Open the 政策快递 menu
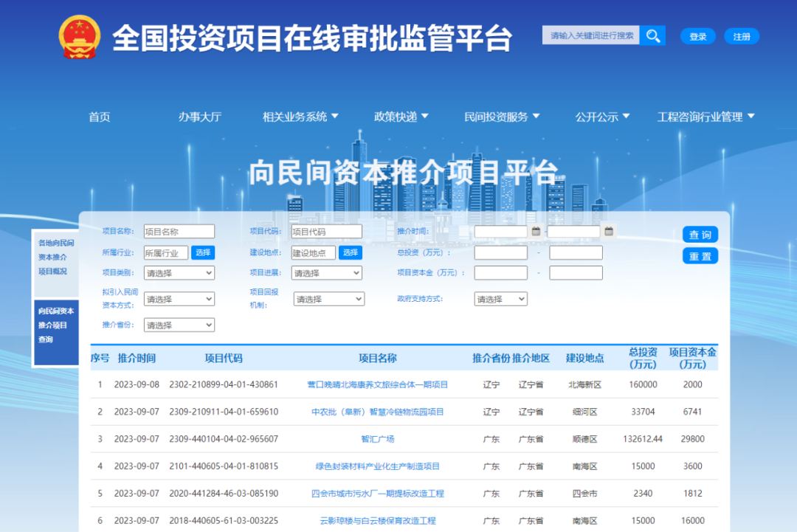The height and width of the screenshot is (532, 797). (x=401, y=117)
